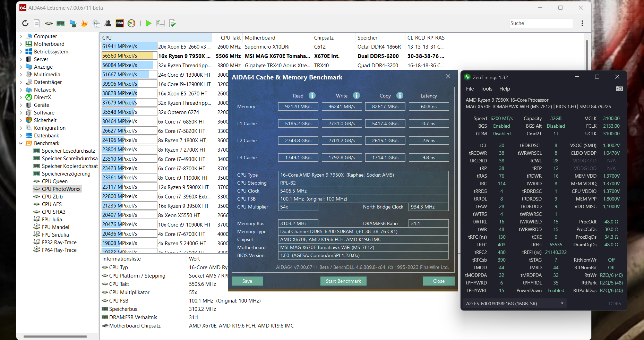Click the Chipsatz column header
Viewport: 644px width, 340px height.
[x=333, y=37]
